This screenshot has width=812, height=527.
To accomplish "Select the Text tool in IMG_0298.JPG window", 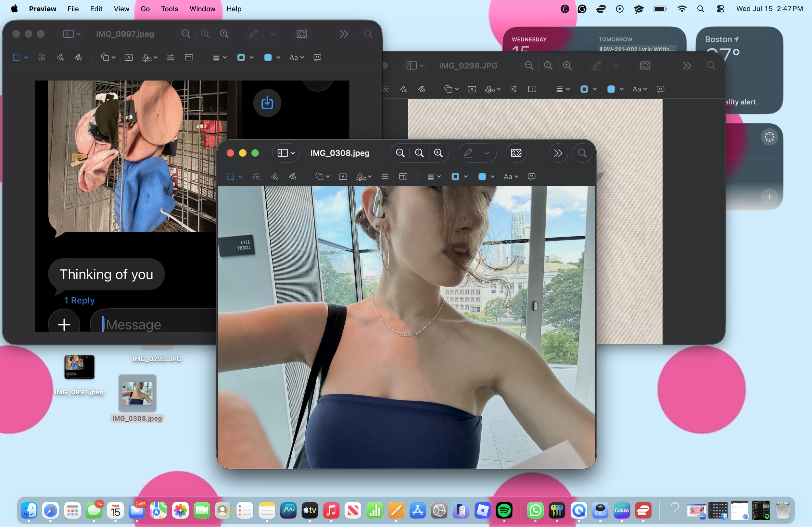I will [x=472, y=89].
